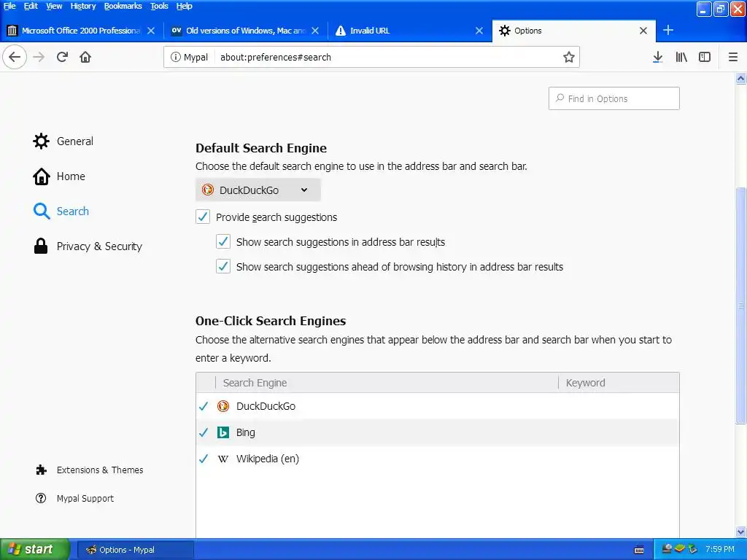
Task: Click the Windows start button
Action: coord(34,549)
